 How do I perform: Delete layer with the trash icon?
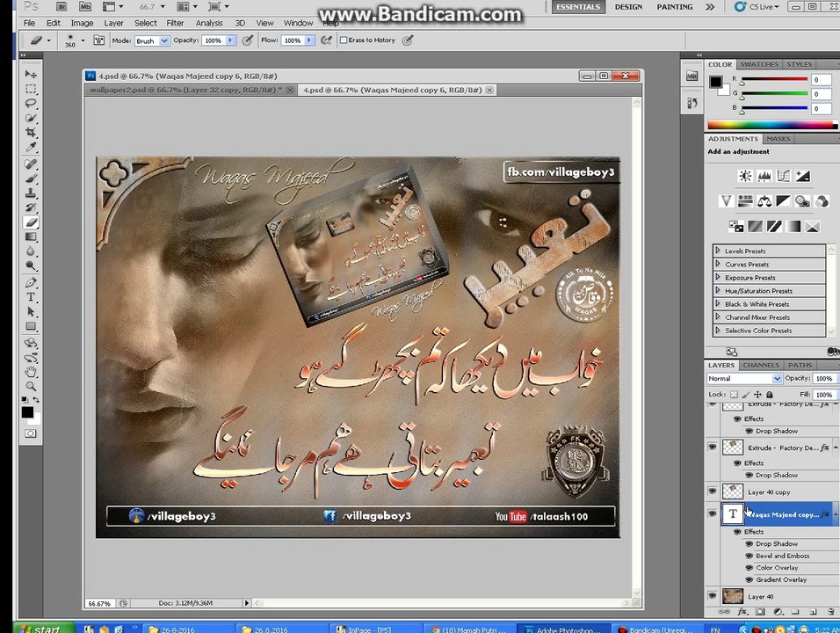click(x=831, y=612)
